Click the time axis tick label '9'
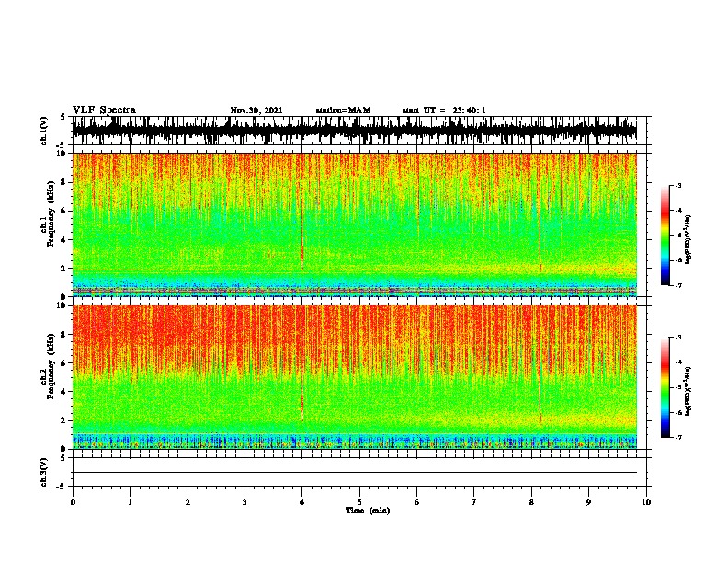Viewport: 728px width, 563px height. pos(588,502)
